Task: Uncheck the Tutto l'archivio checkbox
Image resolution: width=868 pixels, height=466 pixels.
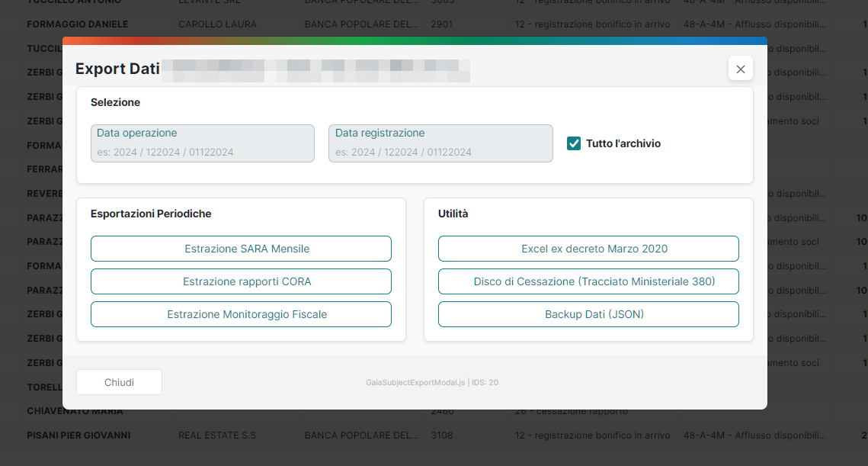Action: click(x=574, y=143)
